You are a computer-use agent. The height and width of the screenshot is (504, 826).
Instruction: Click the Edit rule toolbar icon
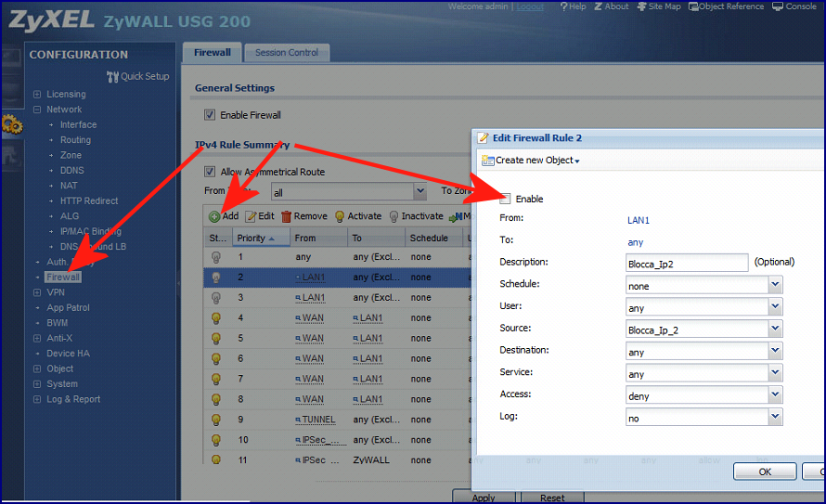pyautogui.click(x=251, y=216)
